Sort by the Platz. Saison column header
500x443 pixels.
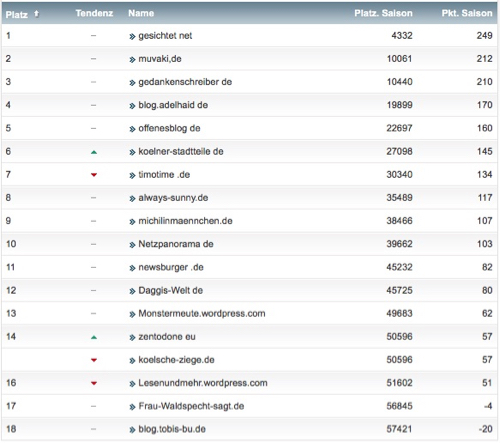click(383, 13)
